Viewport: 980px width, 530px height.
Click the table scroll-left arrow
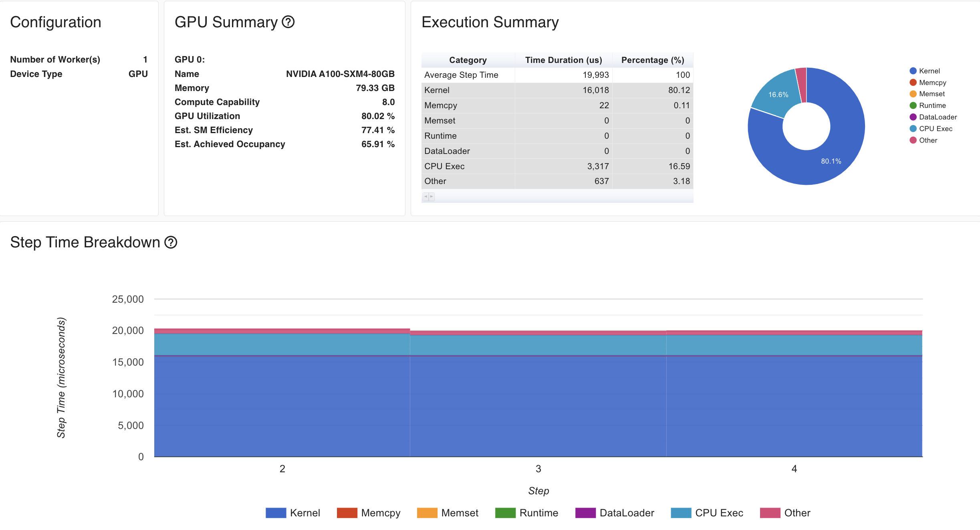(x=425, y=196)
